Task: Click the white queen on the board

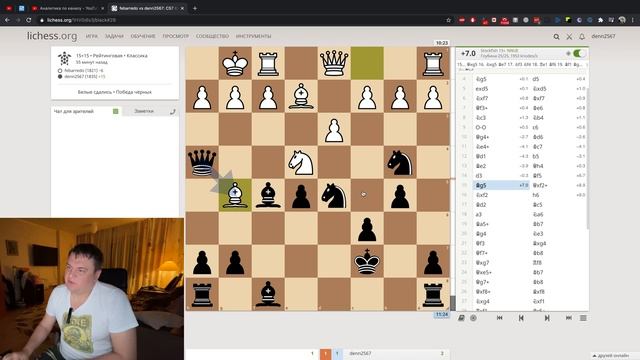Action: pyautogui.click(x=334, y=63)
